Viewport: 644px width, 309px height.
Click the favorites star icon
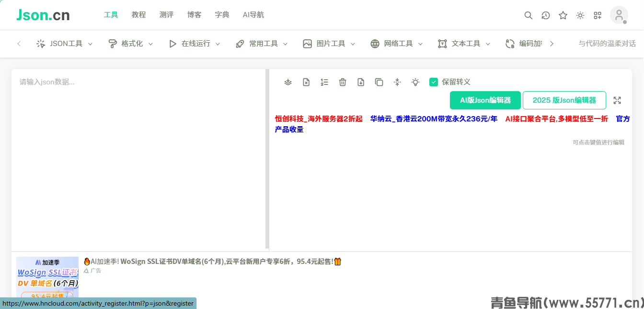(563, 15)
